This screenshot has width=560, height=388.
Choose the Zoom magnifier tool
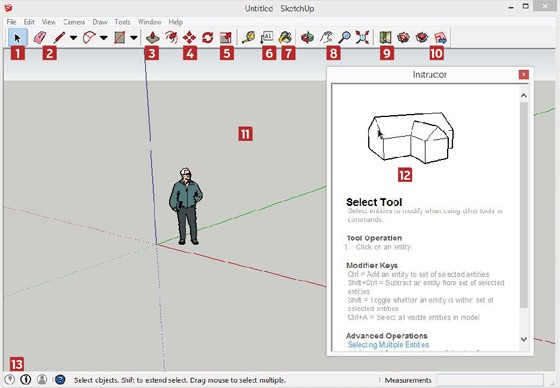point(344,37)
